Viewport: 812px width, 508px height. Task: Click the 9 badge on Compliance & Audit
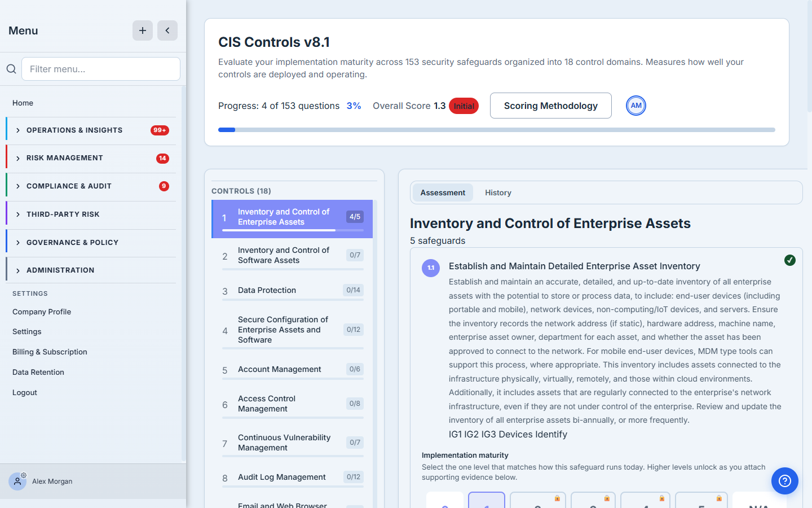coord(164,186)
